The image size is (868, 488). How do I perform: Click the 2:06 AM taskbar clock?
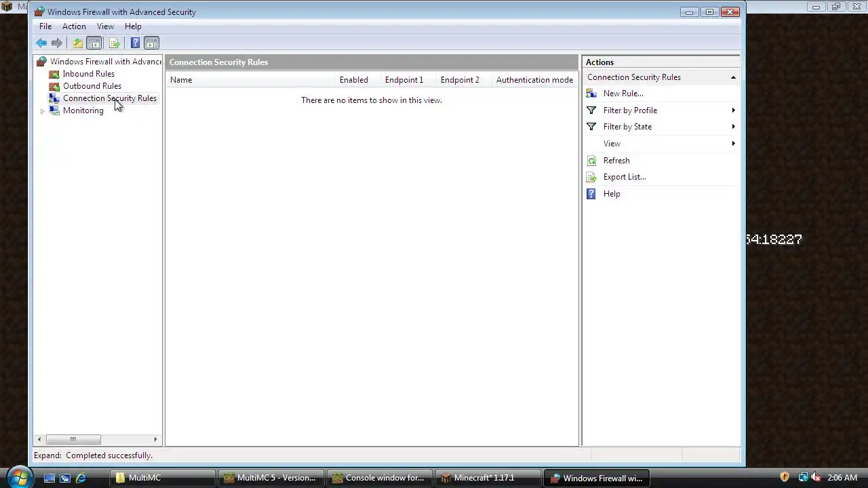click(842, 478)
